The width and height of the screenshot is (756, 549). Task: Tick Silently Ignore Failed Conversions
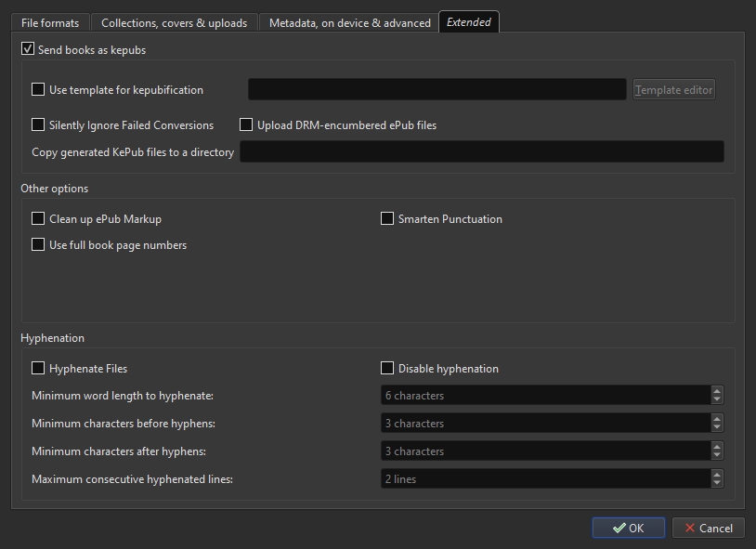point(38,124)
